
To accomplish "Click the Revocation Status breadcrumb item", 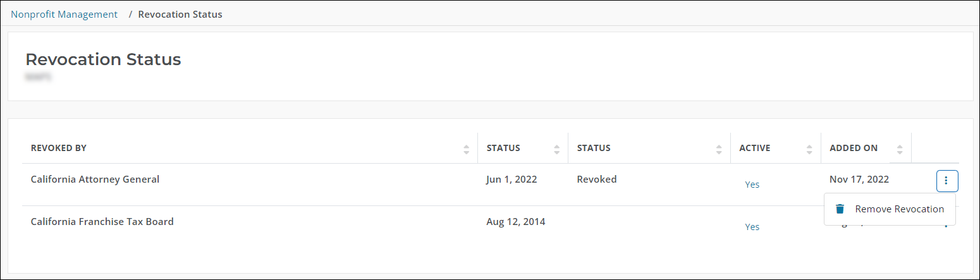I will coord(180,14).
